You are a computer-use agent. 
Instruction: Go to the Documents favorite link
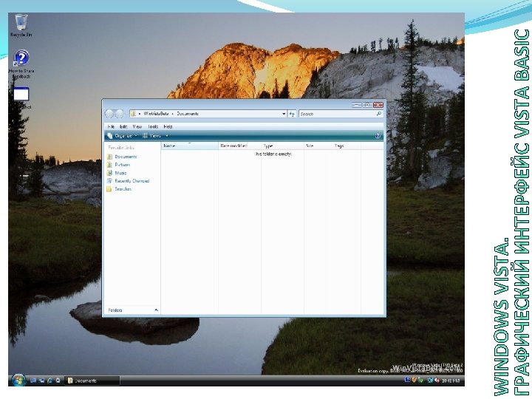coord(126,157)
